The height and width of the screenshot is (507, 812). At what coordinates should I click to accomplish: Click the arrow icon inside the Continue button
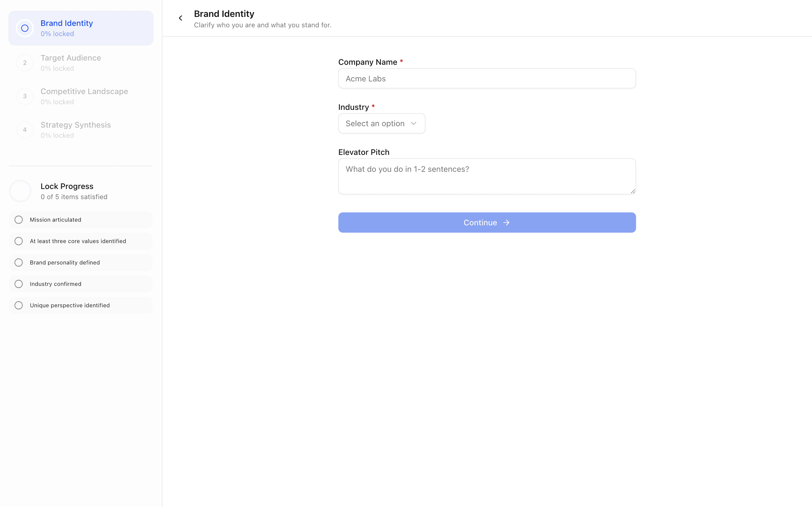pyautogui.click(x=506, y=222)
